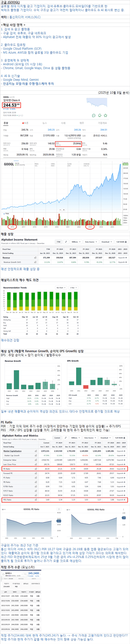This screenshot has height=644, width=130.
Task: Open chart icon in Market Capitalization row
Action: tap(36, 451)
